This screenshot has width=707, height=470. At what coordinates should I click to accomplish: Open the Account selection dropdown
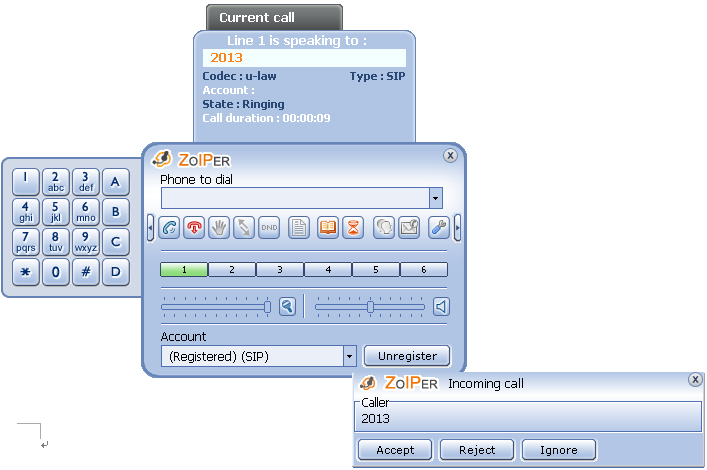349,356
